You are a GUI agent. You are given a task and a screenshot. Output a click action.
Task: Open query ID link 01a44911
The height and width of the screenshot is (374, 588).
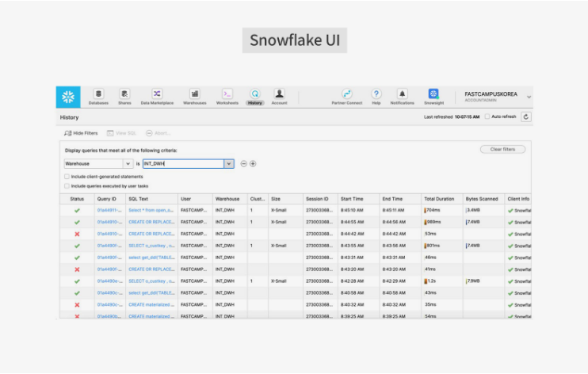point(109,210)
